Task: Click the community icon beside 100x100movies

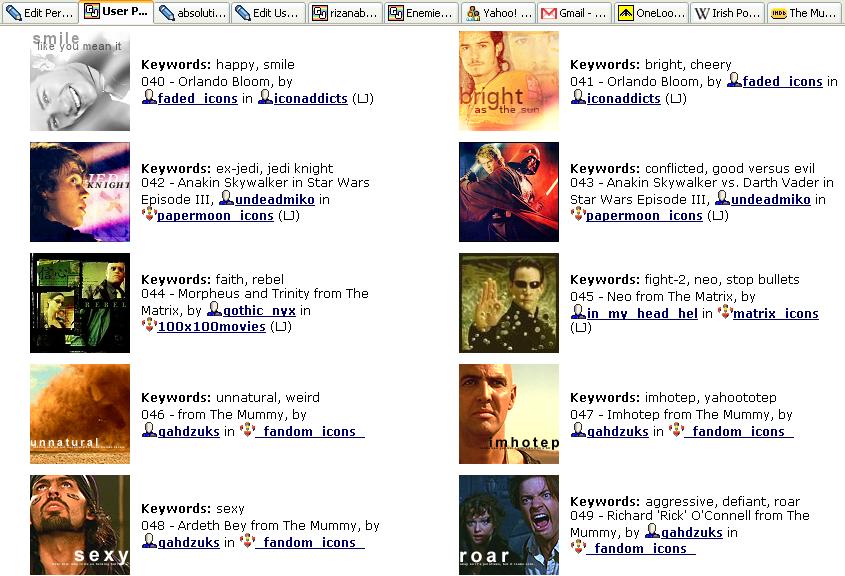Action: pos(149,326)
